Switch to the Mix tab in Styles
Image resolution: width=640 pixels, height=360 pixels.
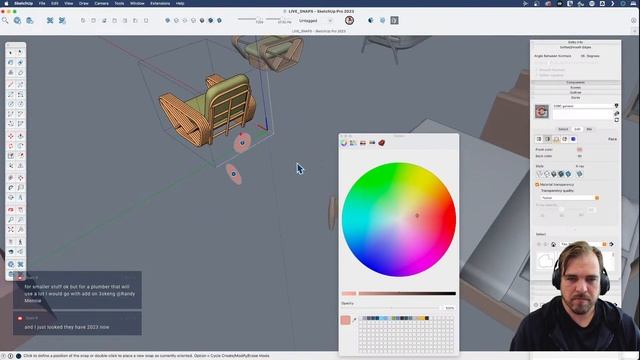[589, 129]
